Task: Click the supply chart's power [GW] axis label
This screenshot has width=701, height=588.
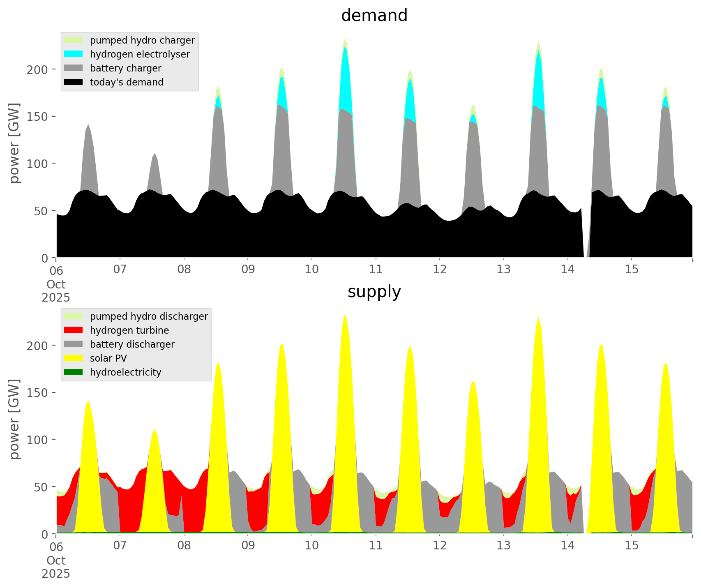Action: [x=14, y=419]
